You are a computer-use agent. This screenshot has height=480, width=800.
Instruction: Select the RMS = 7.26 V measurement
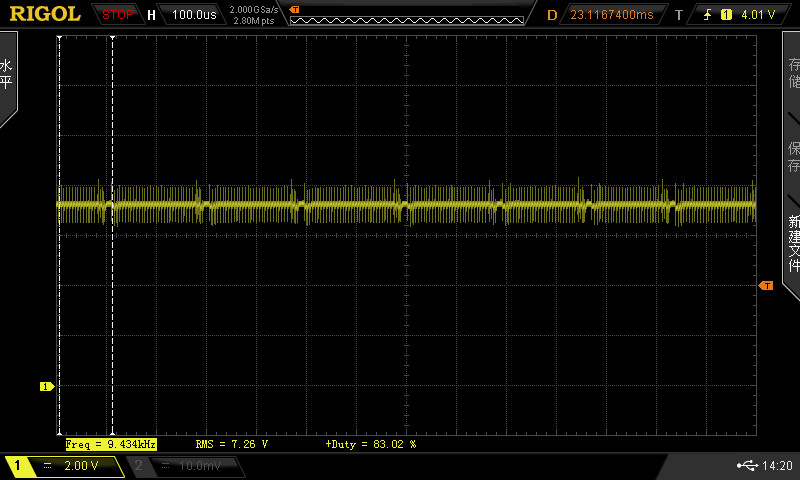(x=232, y=444)
